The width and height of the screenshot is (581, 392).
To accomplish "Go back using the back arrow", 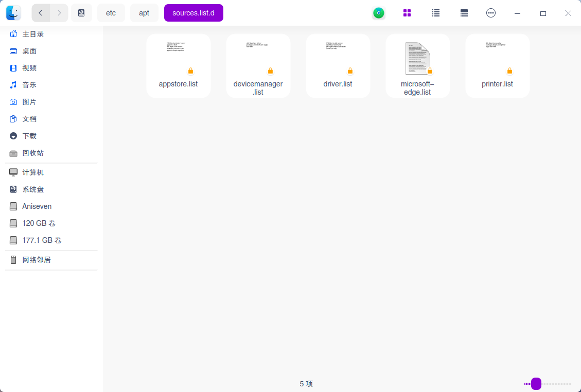I will click(40, 13).
